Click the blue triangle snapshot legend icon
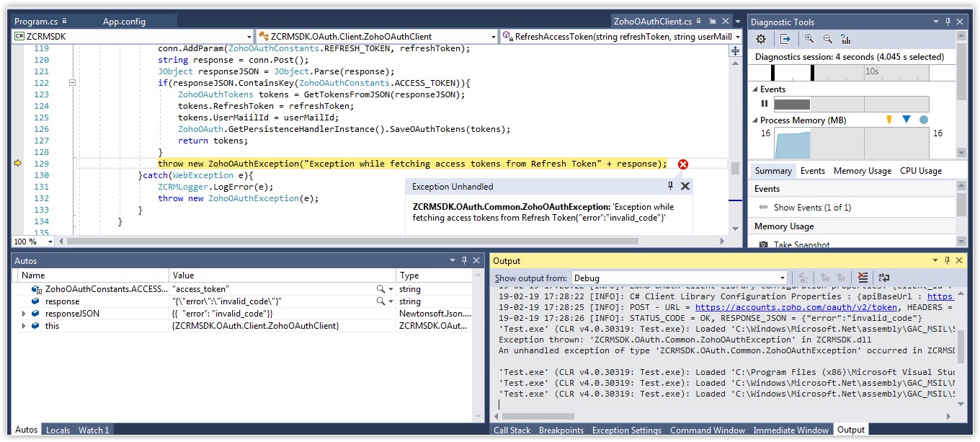980x442 pixels. (x=906, y=120)
